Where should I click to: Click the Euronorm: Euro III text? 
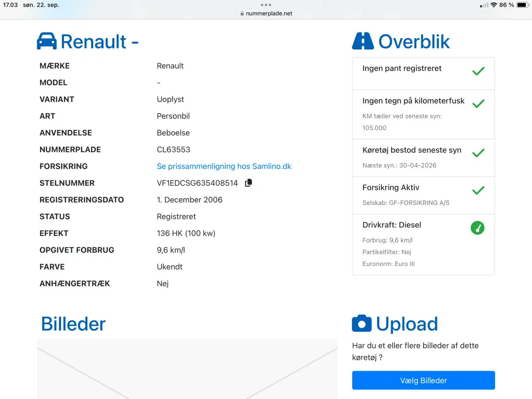click(x=389, y=264)
